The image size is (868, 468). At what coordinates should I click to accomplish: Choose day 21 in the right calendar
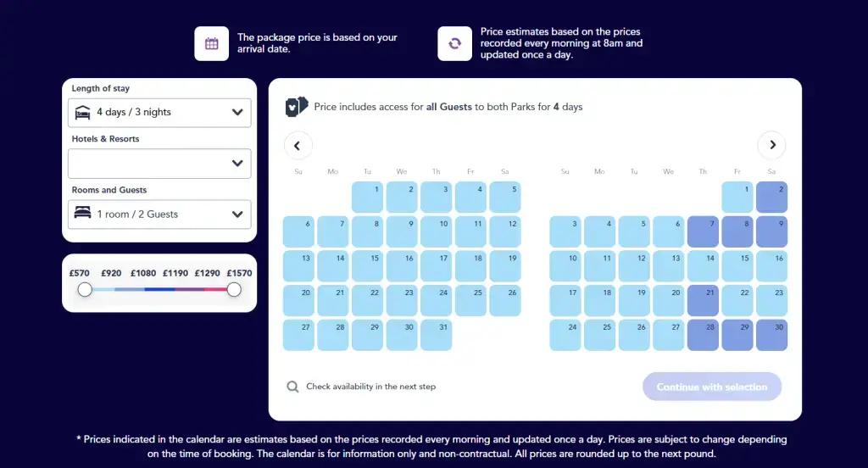pyautogui.click(x=703, y=300)
